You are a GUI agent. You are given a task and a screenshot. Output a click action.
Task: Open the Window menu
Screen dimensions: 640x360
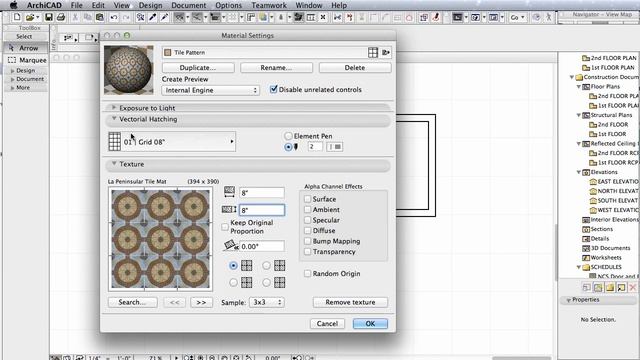tap(309, 5)
